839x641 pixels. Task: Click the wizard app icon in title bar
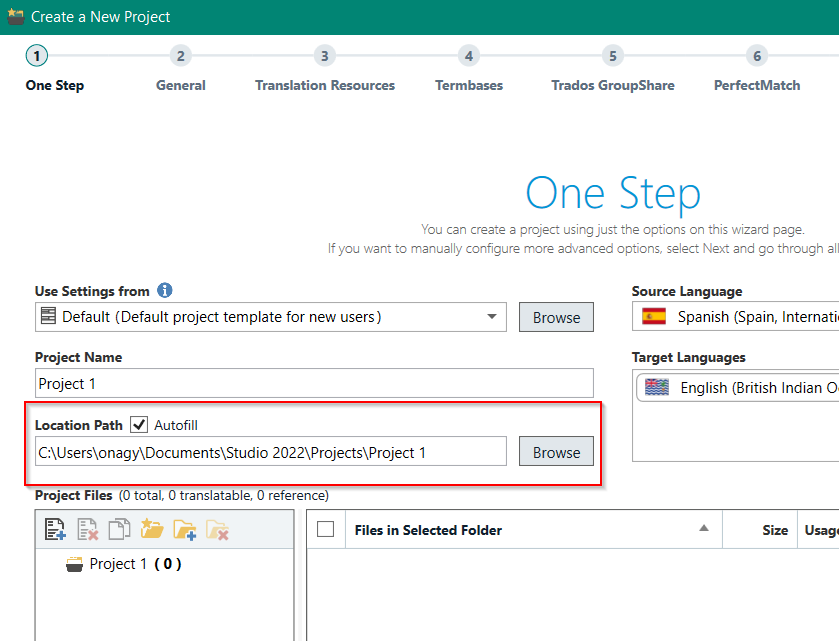pyautogui.click(x=16, y=17)
